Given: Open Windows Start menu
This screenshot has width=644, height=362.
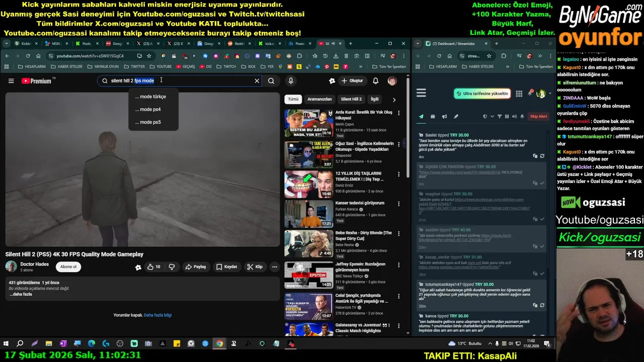Looking at the screenshot, I should click(x=6, y=344).
